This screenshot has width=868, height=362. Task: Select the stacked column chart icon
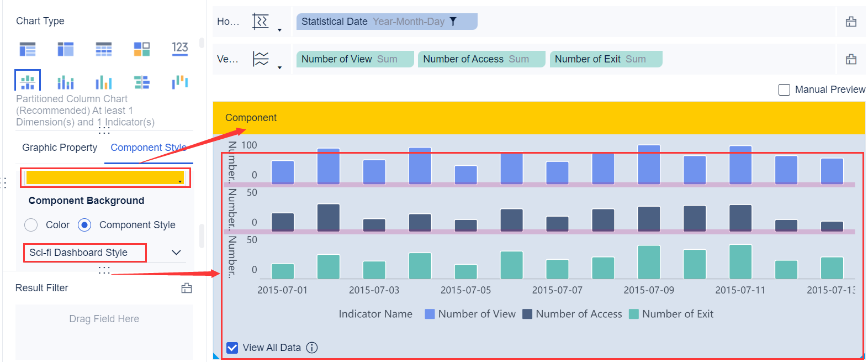click(x=66, y=82)
